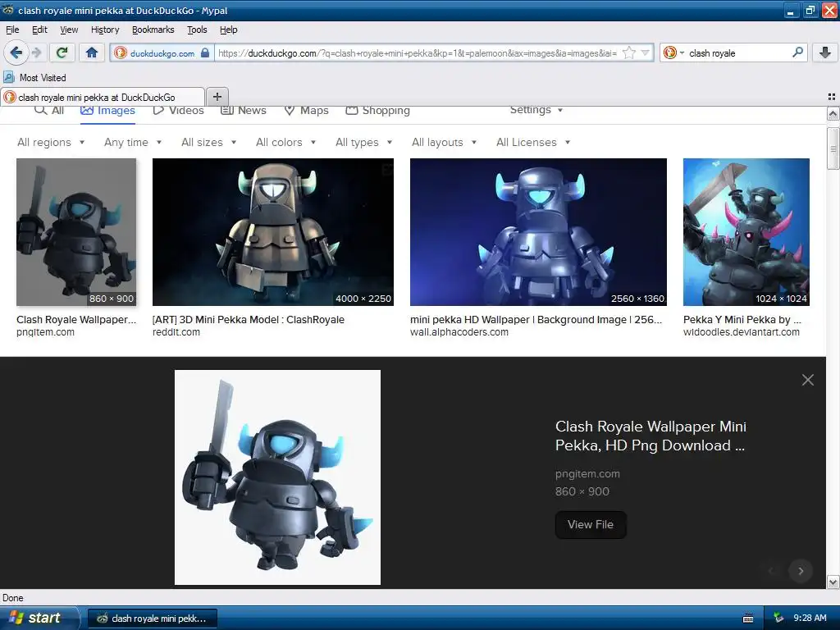This screenshot has height=630, width=840.
Task: Expand the All types filter
Action: coord(363,142)
